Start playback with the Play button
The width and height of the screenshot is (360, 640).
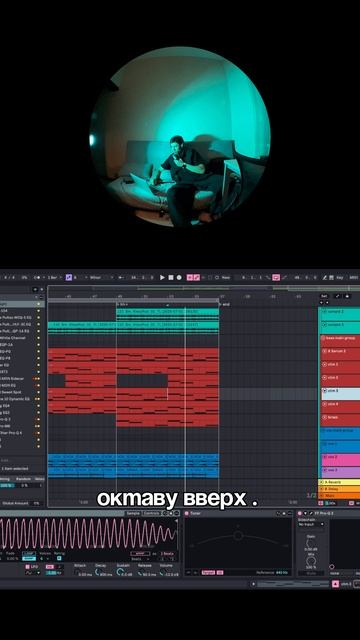coord(162,277)
